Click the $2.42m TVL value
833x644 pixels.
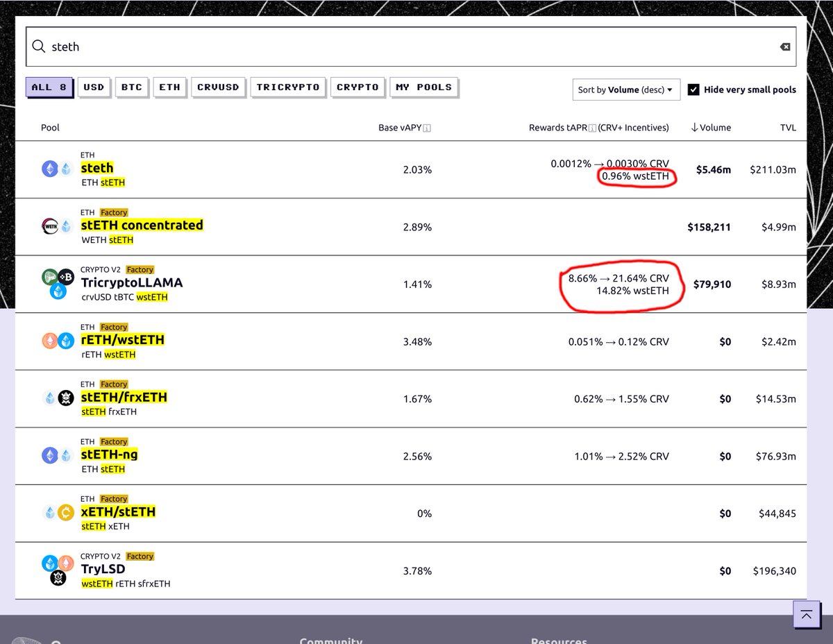click(779, 342)
